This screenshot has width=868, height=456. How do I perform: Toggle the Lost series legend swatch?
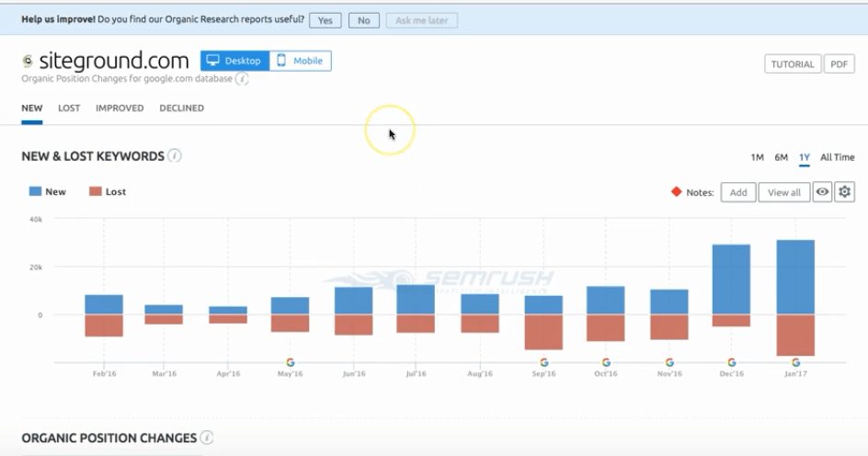click(96, 191)
